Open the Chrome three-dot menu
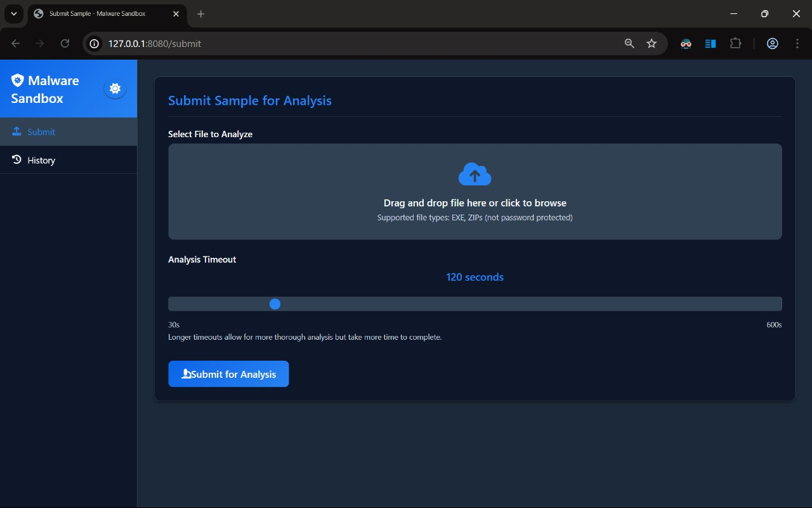Viewport: 812px width, 508px height. click(797, 44)
